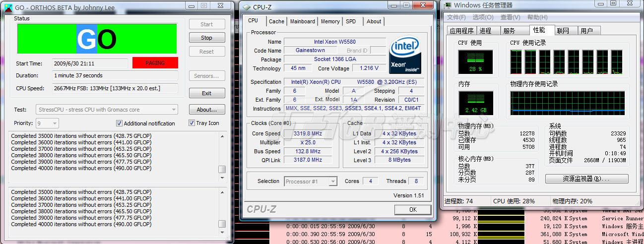Click the Gainestown code name field
The width and height of the screenshot is (644, 244).
pos(310,51)
